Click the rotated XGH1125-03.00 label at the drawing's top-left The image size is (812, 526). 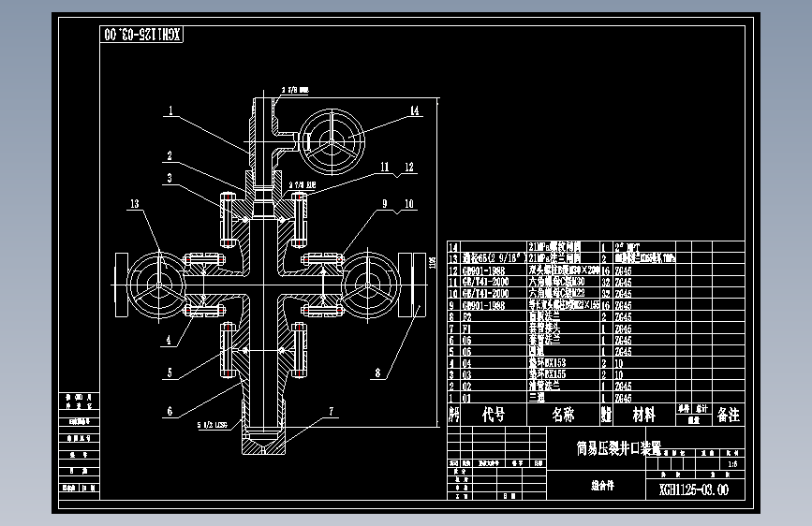142,35
